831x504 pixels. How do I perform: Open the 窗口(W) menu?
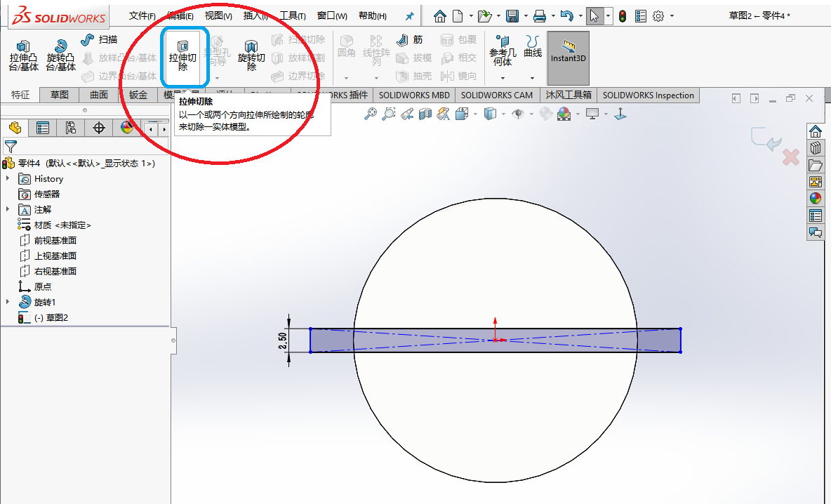pos(332,16)
